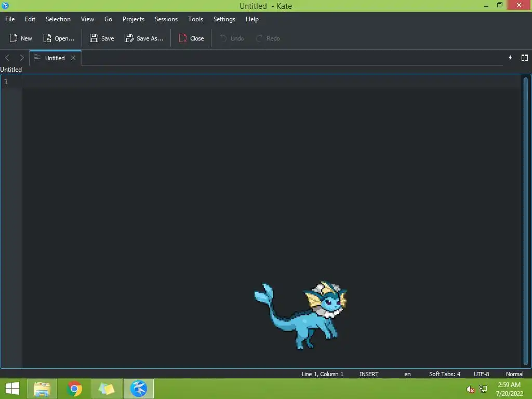Open Quick Open lightning bolt icon
The image size is (532, 399).
point(510,58)
